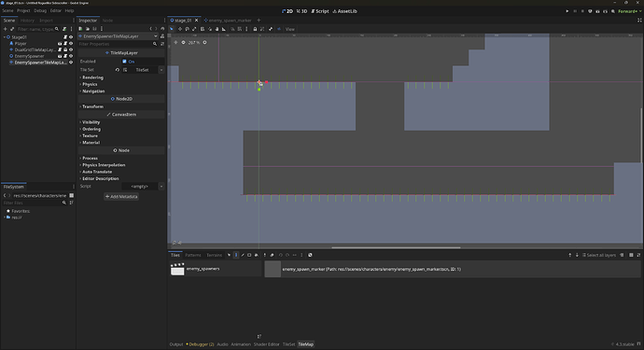This screenshot has width=644, height=350.
Task: Select the enemy_spawners tile source
Action: 216,269
